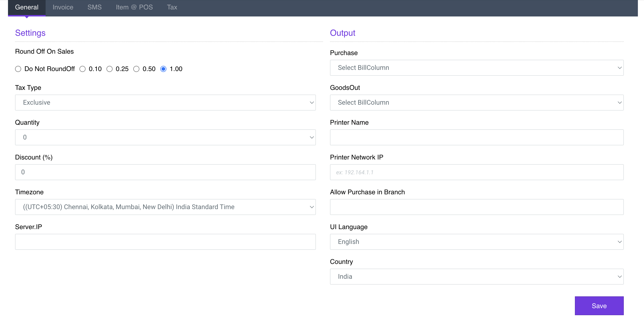644x326 pixels.
Task: Switch to the Invoice tab
Action: (x=63, y=7)
